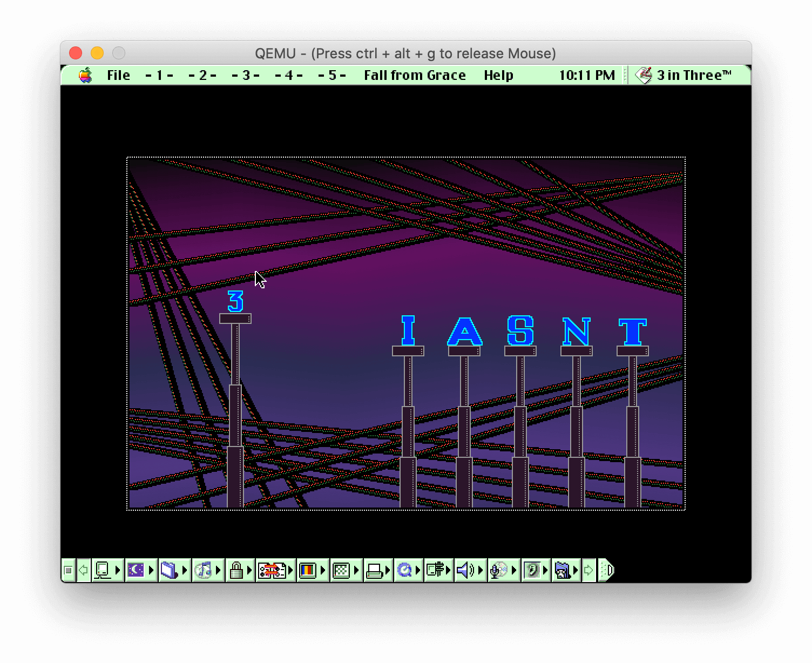Expand arrow beside CD music-note module
812x663 pixels.
[218, 570]
